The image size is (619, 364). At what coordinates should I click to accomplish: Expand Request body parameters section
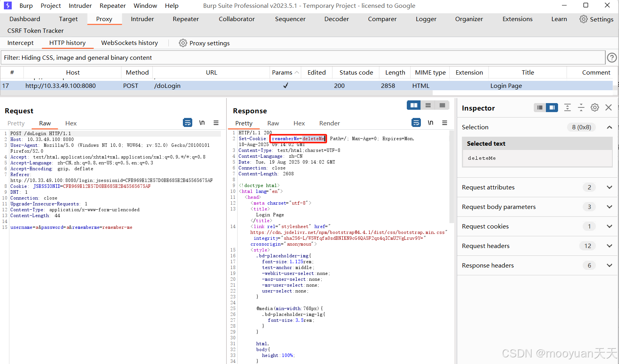pos(609,207)
